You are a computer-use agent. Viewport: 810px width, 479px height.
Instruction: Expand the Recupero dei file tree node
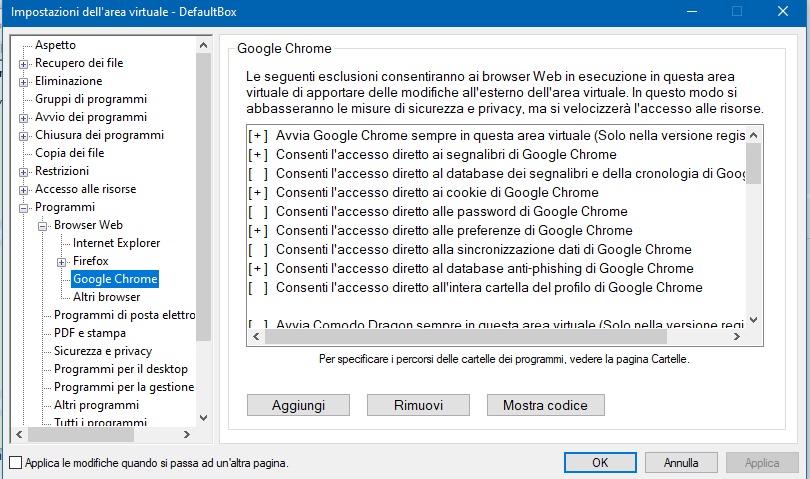point(23,65)
